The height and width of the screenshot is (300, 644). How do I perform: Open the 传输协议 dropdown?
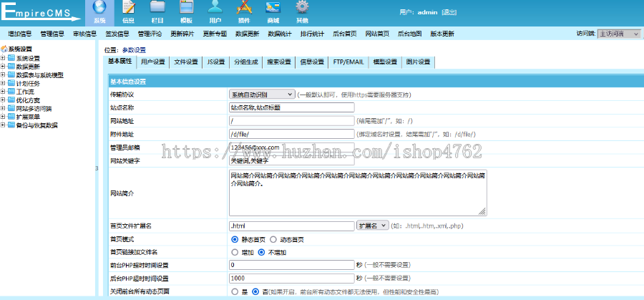[262, 95]
